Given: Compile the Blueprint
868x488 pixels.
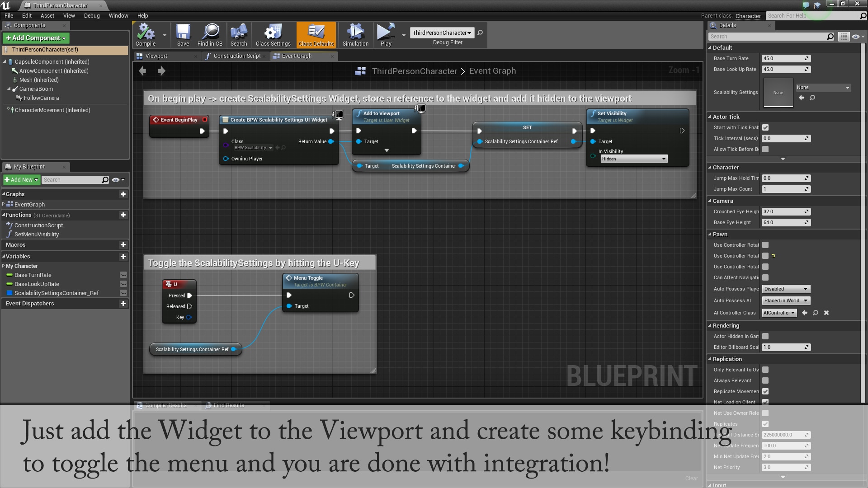Looking at the screenshot, I should point(145,35).
